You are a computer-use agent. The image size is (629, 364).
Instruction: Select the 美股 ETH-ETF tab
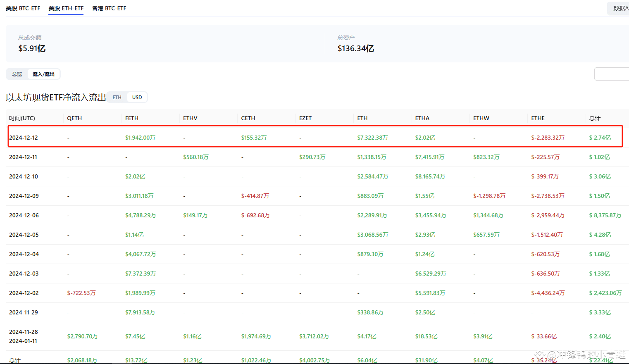click(x=66, y=8)
